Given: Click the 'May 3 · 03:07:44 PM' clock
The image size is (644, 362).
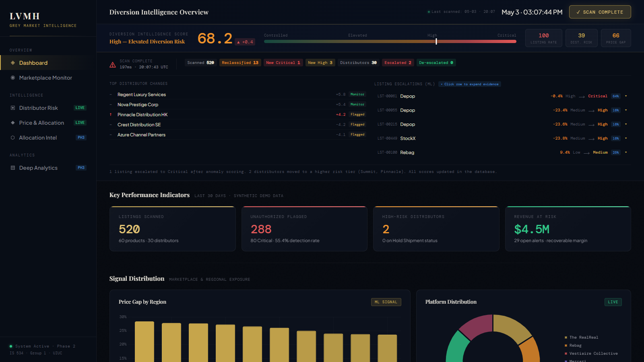Looking at the screenshot, I should (x=532, y=12).
